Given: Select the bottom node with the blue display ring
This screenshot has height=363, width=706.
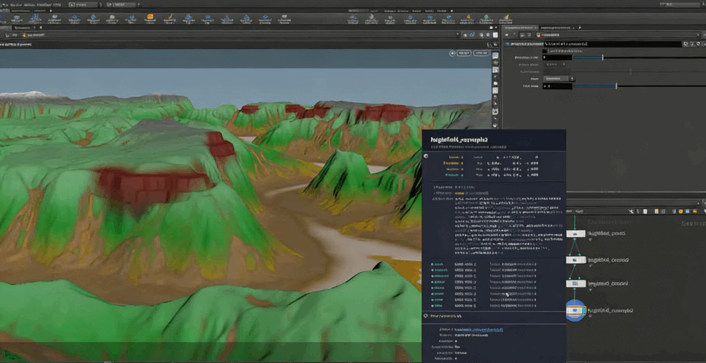Looking at the screenshot, I should (575, 310).
